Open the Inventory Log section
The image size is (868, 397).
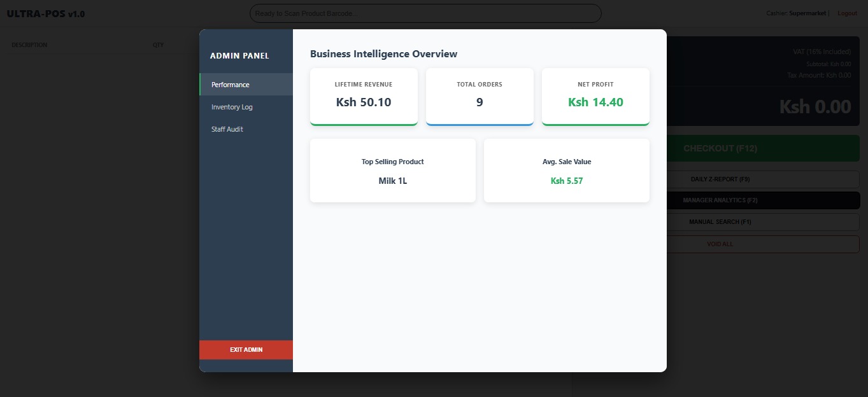coord(231,106)
